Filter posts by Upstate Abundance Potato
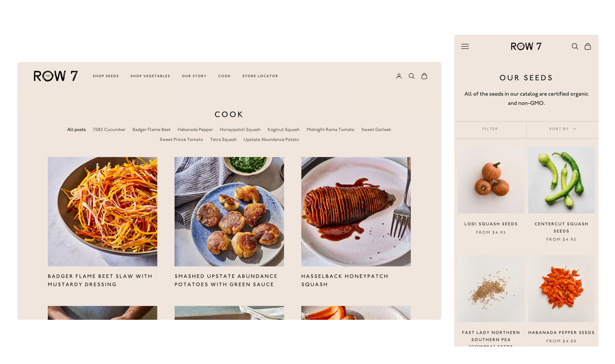 click(x=271, y=139)
